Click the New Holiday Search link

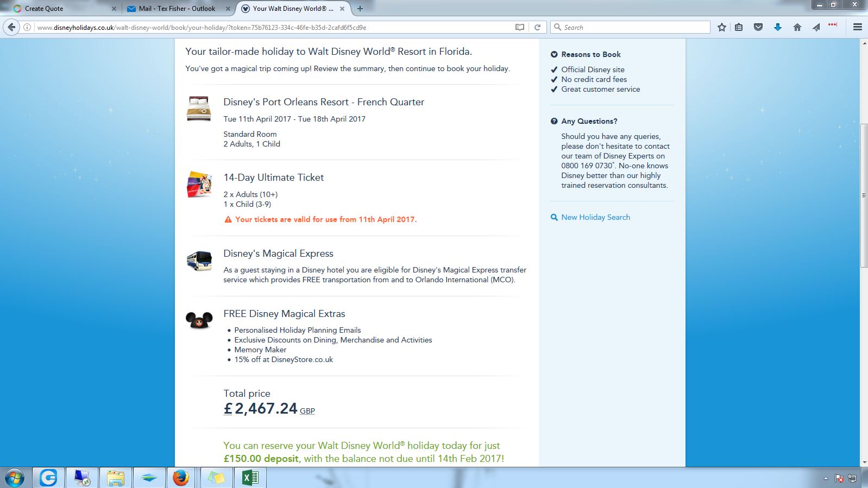[595, 217]
